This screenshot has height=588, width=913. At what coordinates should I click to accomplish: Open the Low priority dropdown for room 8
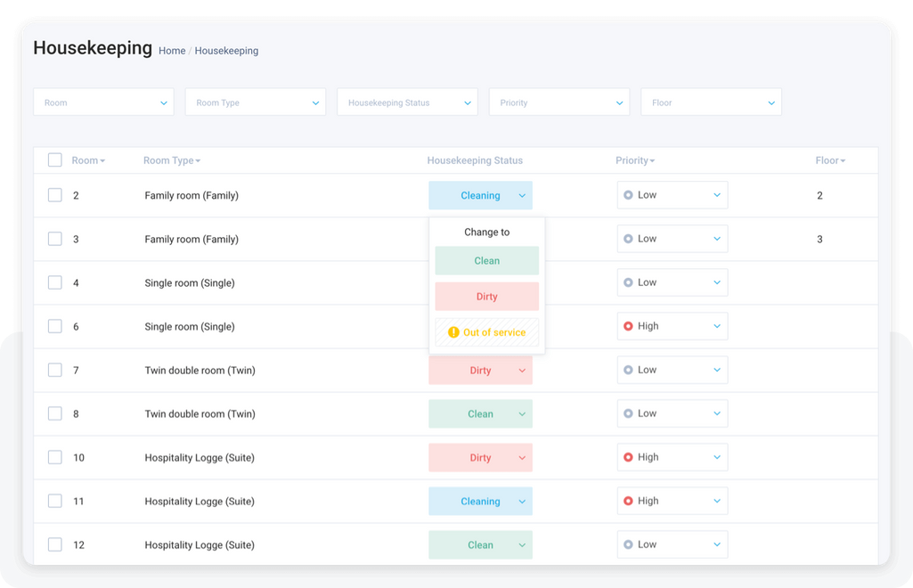pyautogui.click(x=673, y=413)
